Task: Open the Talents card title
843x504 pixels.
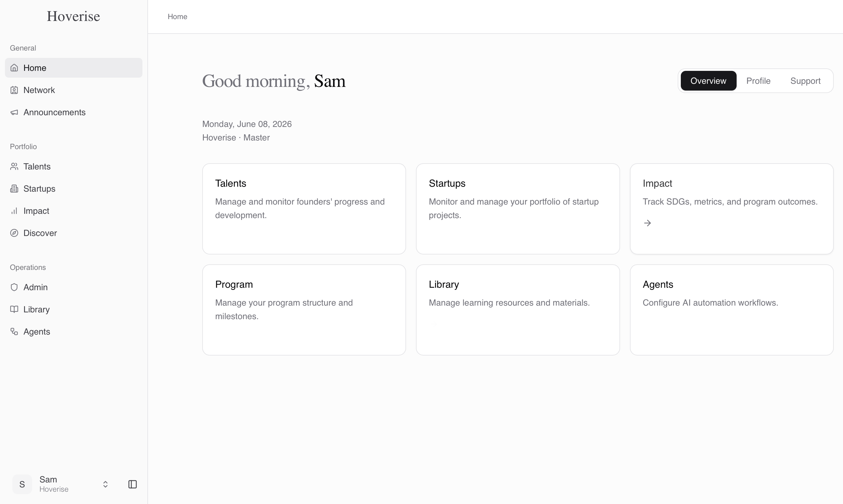Action: pos(230,183)
